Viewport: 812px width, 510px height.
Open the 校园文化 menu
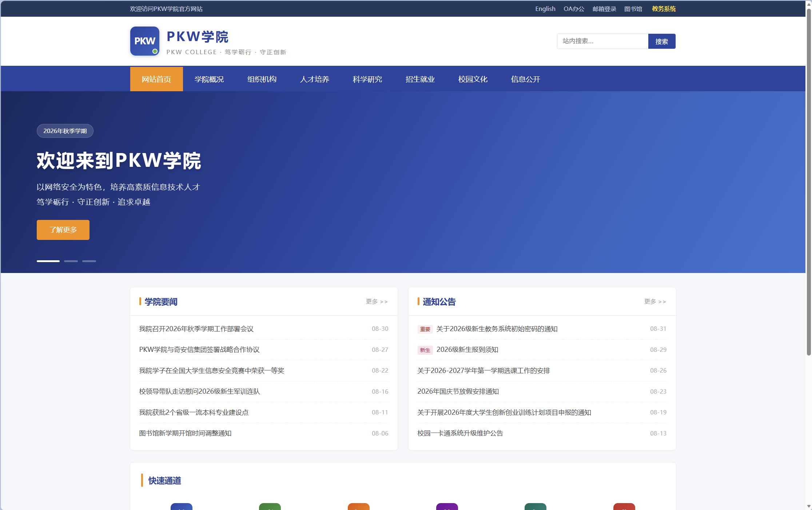[x=473, y=79]
